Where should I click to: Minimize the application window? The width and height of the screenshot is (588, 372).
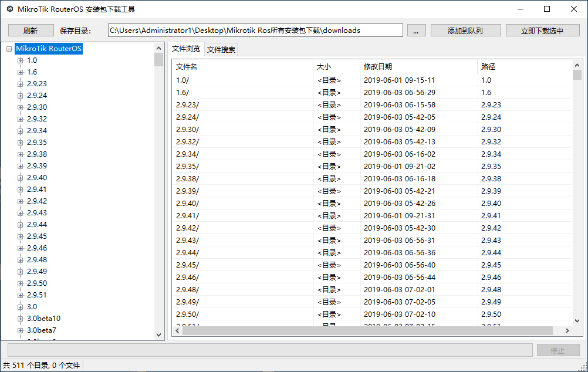521,9
